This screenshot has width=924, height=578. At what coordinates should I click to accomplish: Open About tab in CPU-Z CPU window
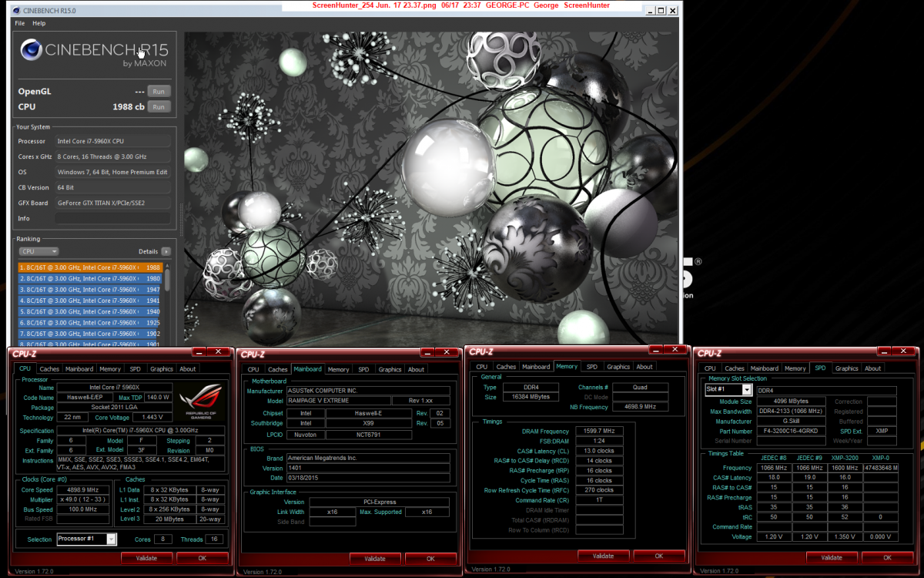tap(188, 369)
